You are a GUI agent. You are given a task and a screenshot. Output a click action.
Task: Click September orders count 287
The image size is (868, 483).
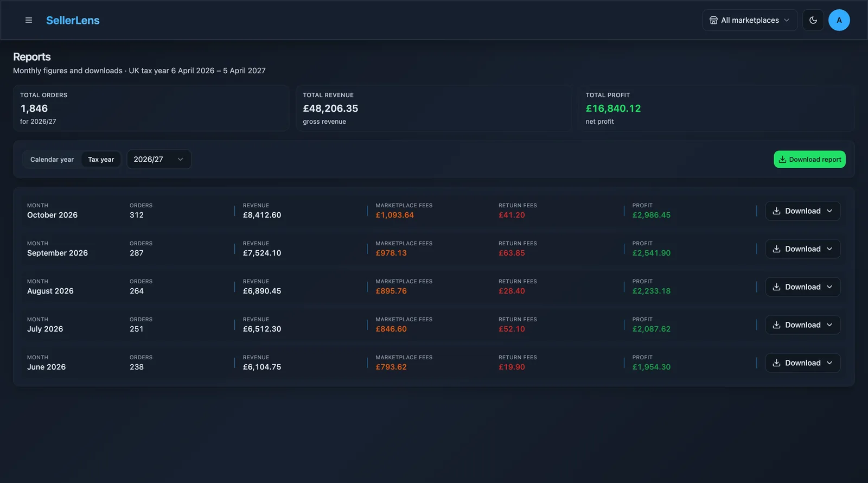[x=137, y=253]
